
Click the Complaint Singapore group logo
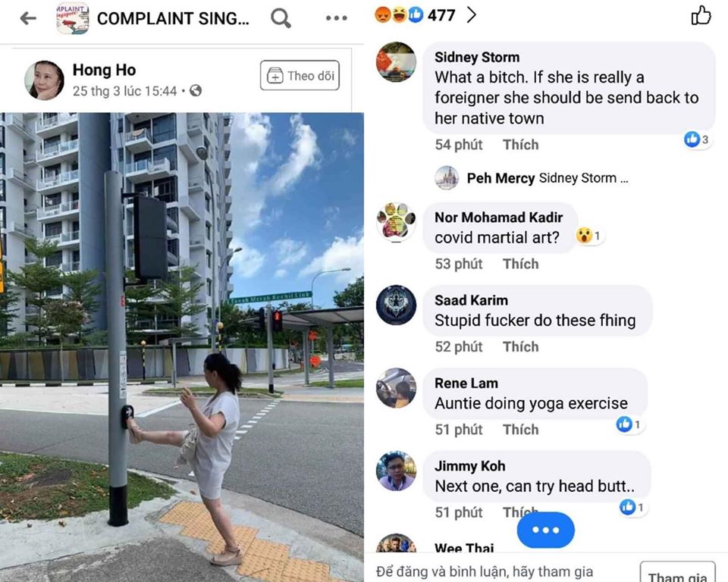click(73, 18)
